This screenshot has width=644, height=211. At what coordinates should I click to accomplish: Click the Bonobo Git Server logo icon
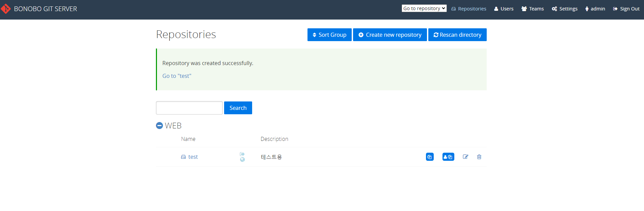tap(6, 9)
